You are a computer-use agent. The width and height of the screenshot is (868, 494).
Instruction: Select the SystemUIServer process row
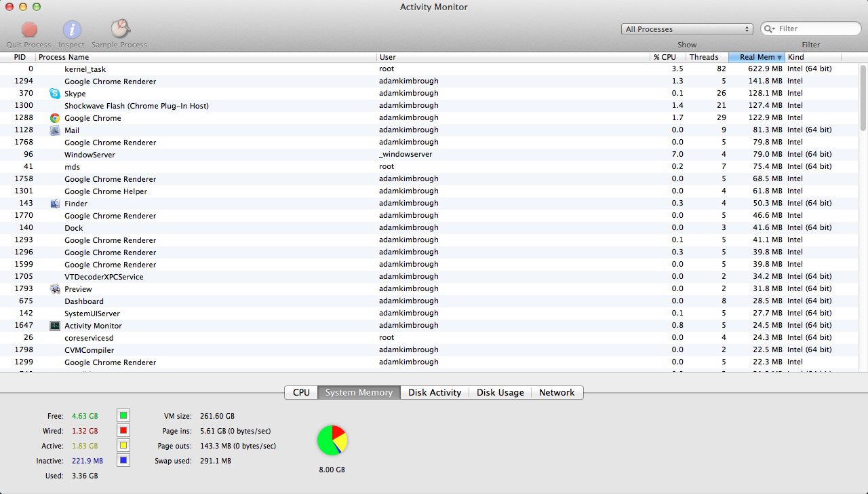click(x=429, y=313)
